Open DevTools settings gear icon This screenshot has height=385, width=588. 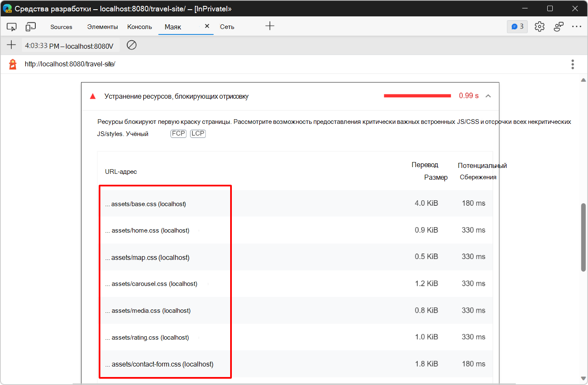(x=540, y=26)
